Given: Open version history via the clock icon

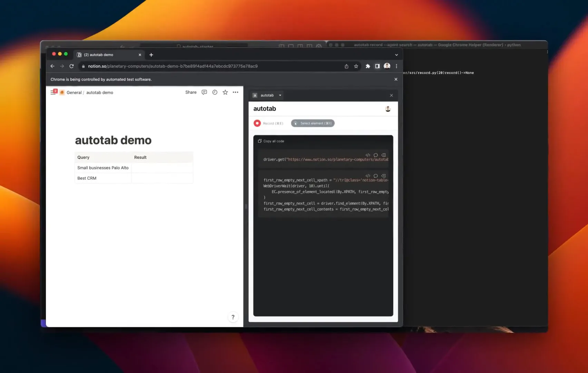Looking at the screenshot, I should click(x=215, y=92).
